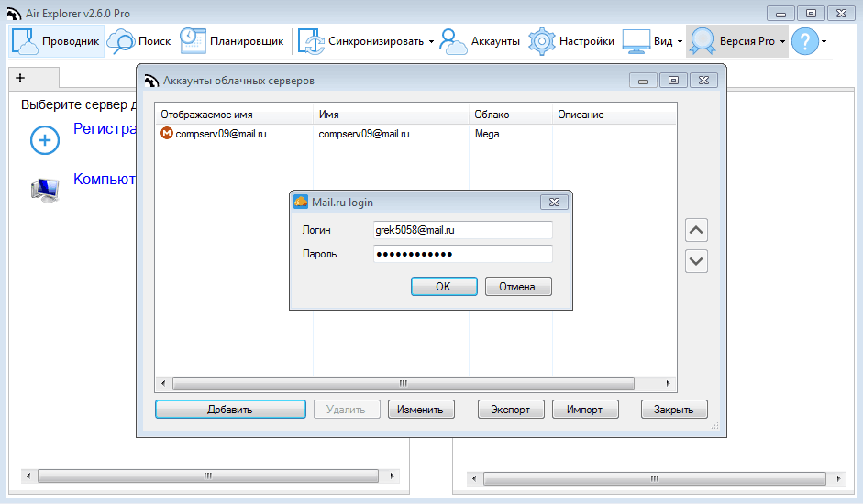
Task: Expand the help dropdown arrow
Action: pos(824,42)
